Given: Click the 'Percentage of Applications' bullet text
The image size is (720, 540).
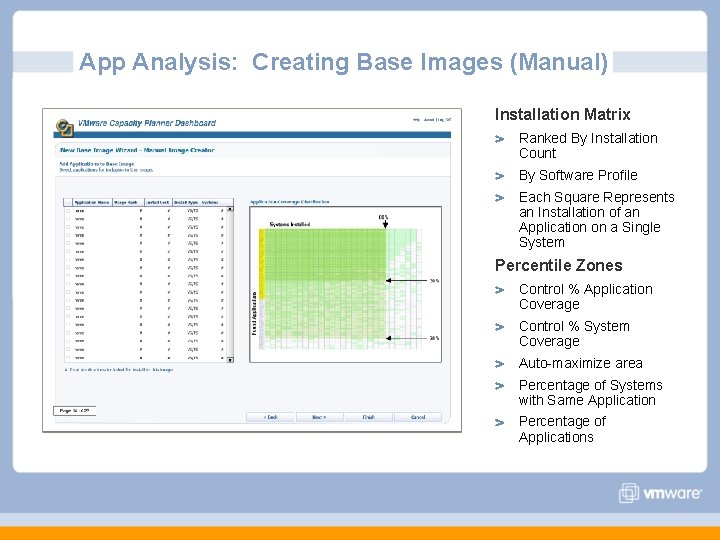Looking at the screenshot, I should pyautogui.click(x=562, y=429).
